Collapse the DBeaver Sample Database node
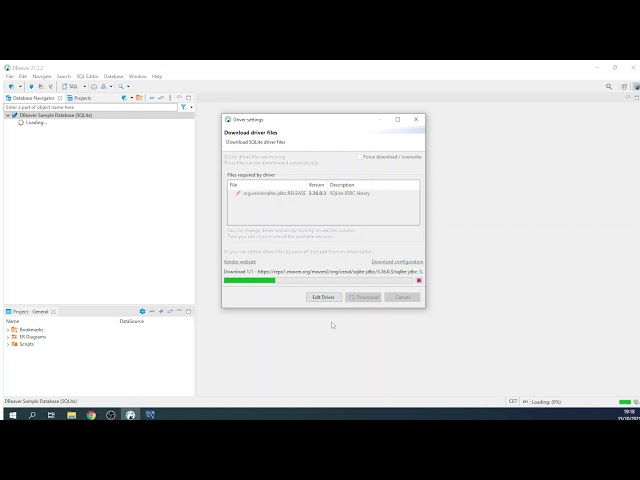The height and width of the screenshot is (480, 640). click(8, 116)
